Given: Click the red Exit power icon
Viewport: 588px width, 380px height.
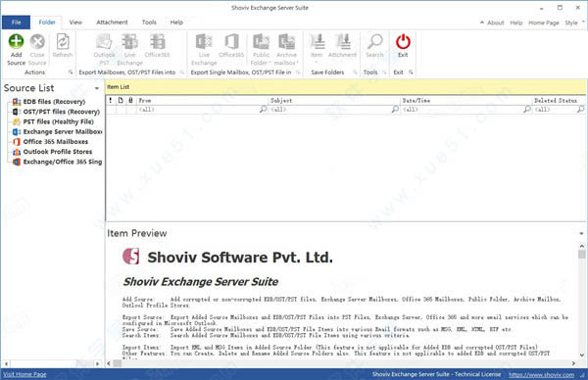Looking at the screenshot, I should (x=403, y=41).
